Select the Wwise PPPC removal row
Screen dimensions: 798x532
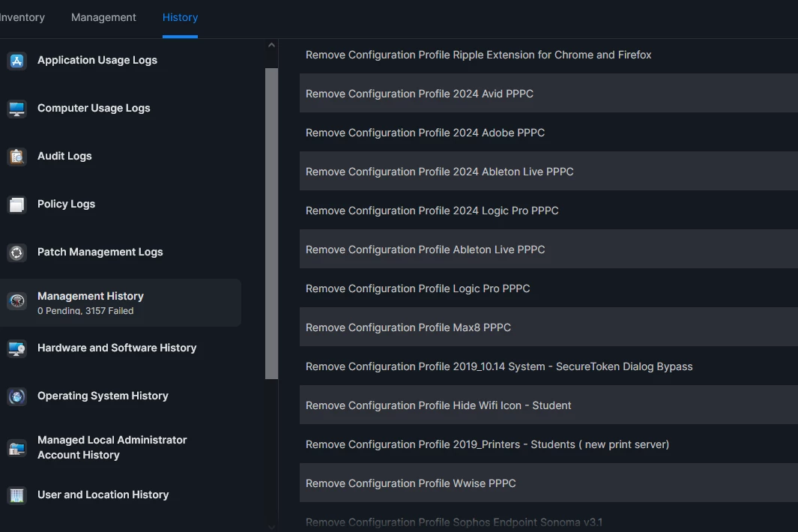coord(548,483)
